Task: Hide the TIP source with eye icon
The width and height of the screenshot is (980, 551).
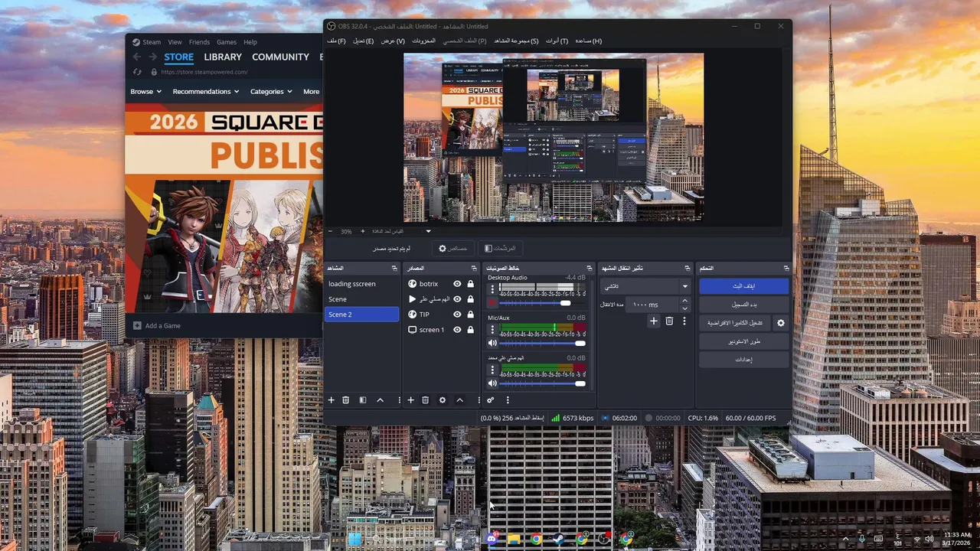Action: click(457, 315)
